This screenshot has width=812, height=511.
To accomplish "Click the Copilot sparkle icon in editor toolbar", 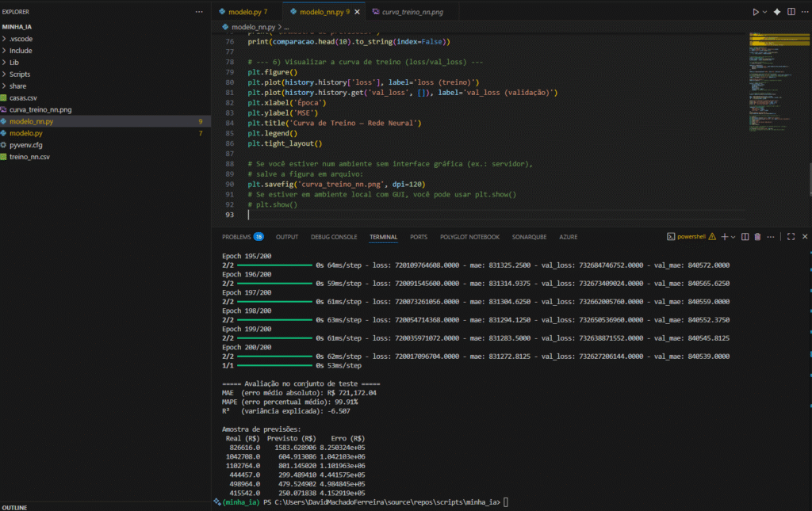I will [x=776, y=12].
